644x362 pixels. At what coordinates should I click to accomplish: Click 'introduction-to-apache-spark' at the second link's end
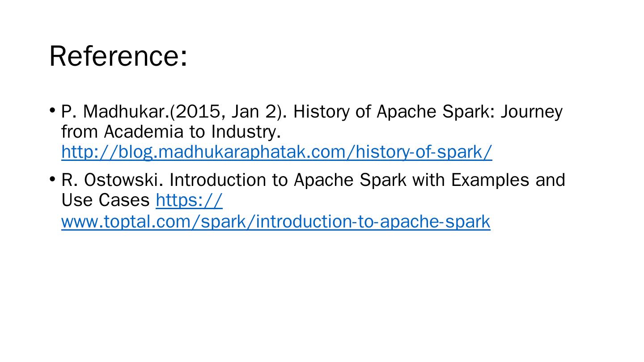[x=373, y=222]
